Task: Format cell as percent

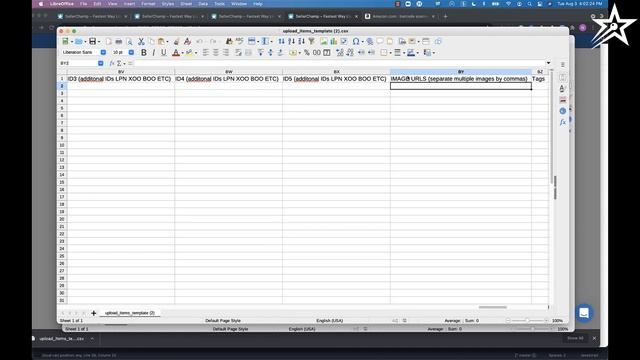Action: pos(307,53)
